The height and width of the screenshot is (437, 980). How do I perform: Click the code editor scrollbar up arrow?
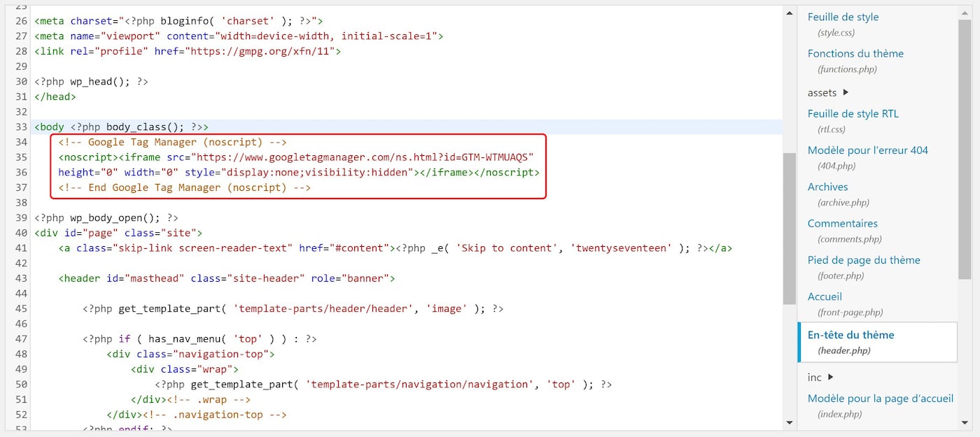click(x=790, y=14)
